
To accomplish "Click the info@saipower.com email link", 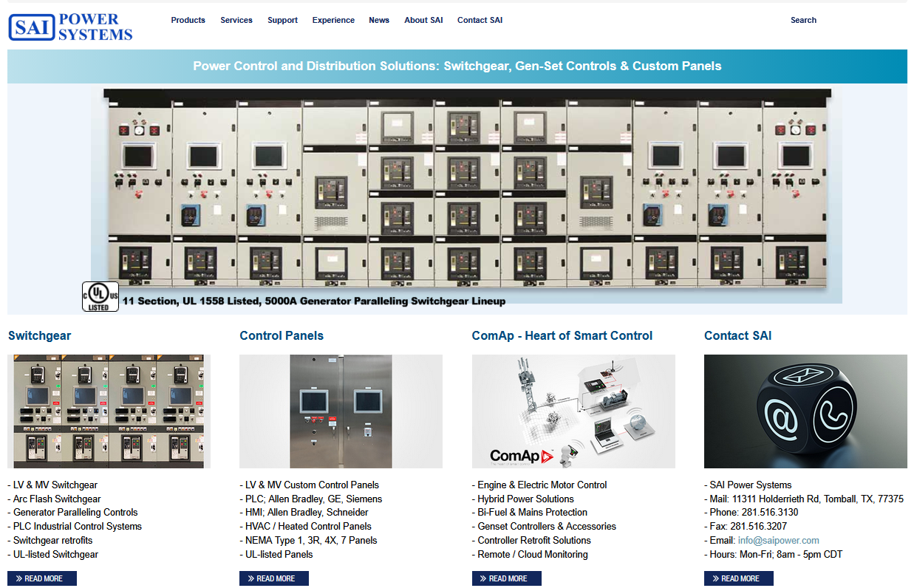I will pos(778,540).
